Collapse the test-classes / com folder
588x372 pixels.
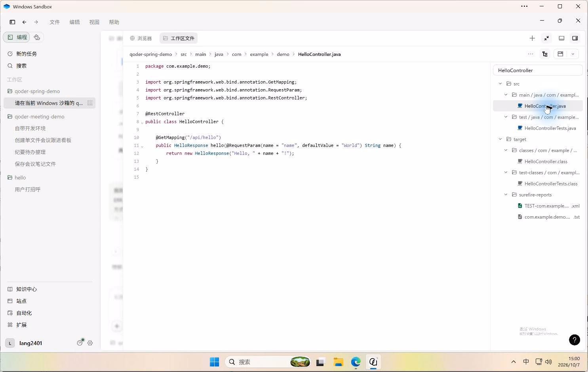coord(506,173)
